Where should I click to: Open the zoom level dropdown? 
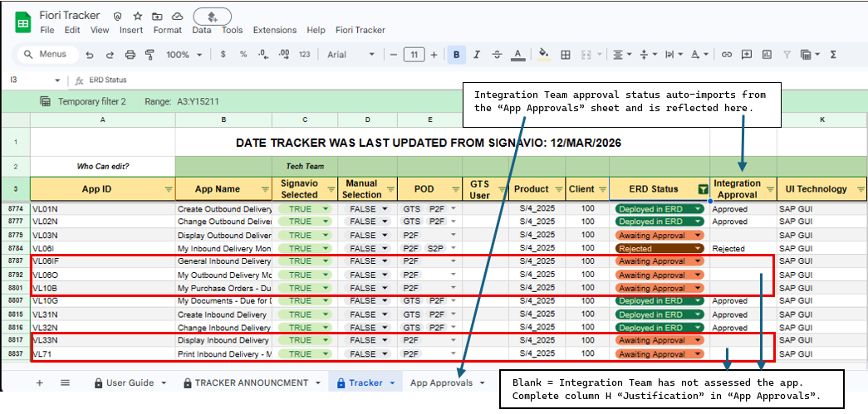(x=183, y=55)
